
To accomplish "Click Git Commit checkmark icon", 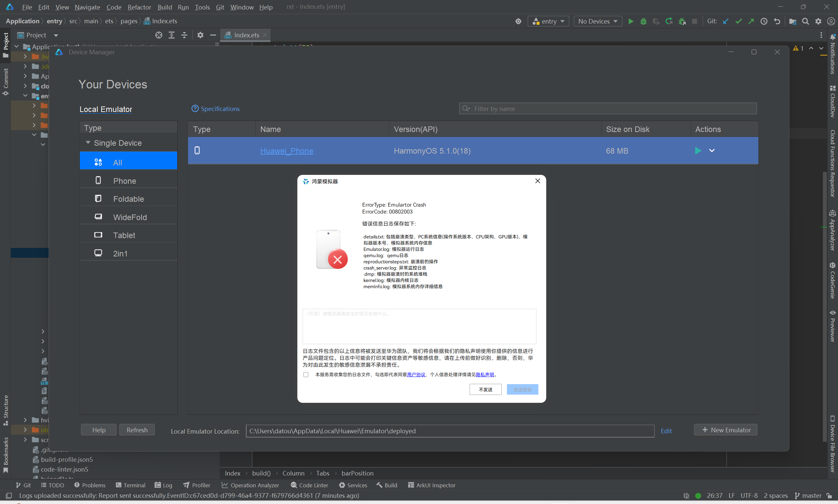I will point(738,21).
